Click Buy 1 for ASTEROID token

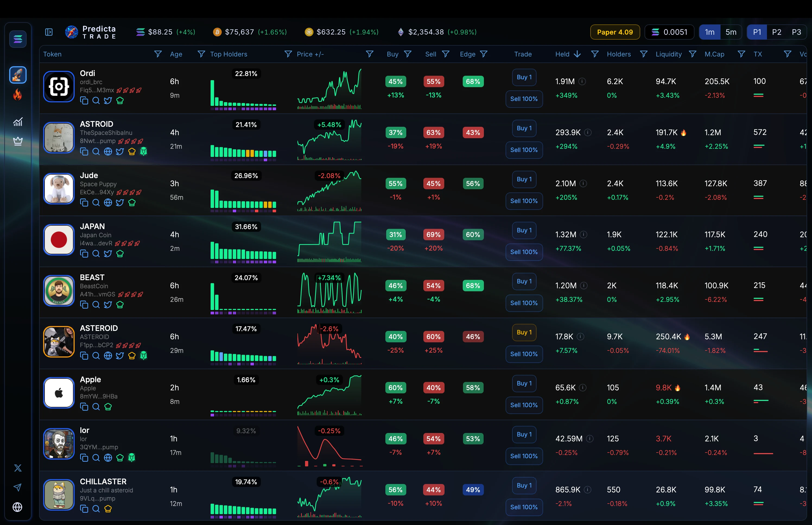[524, 332]
